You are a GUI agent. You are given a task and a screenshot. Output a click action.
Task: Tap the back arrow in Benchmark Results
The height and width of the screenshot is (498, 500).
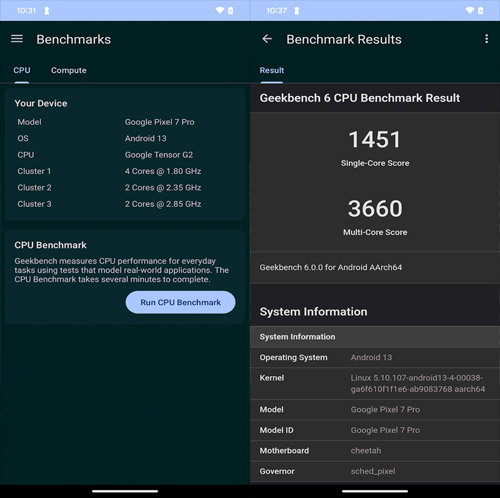[x=267, y=39]
